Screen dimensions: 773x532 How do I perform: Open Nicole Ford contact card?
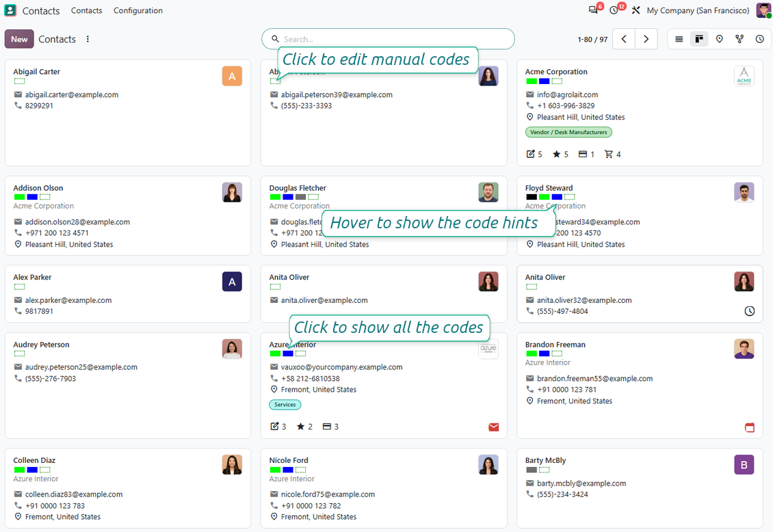pos(384,488)
